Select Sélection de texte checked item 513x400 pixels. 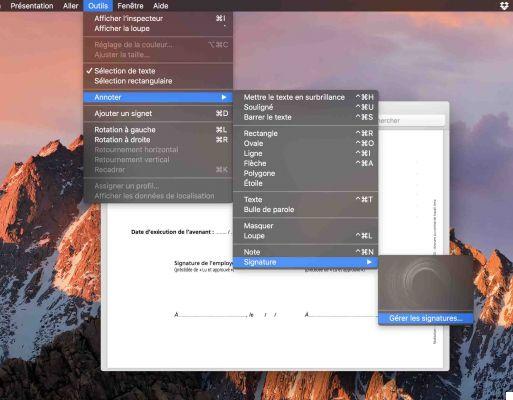pos(158,71)
